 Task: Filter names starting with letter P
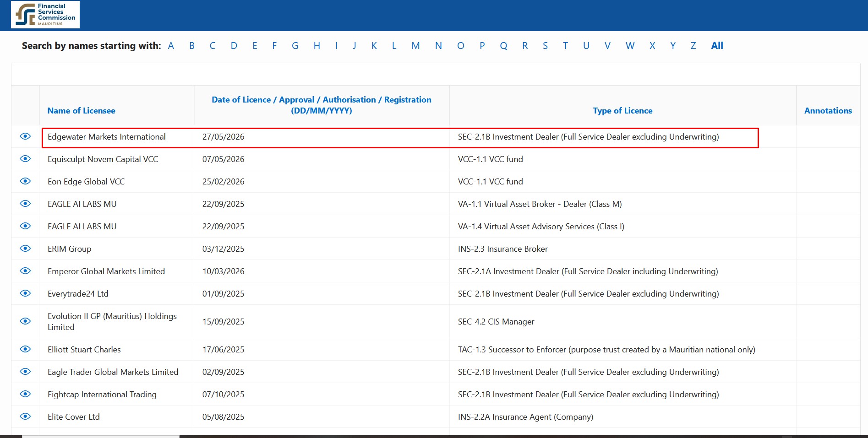[x=482, y=46]
